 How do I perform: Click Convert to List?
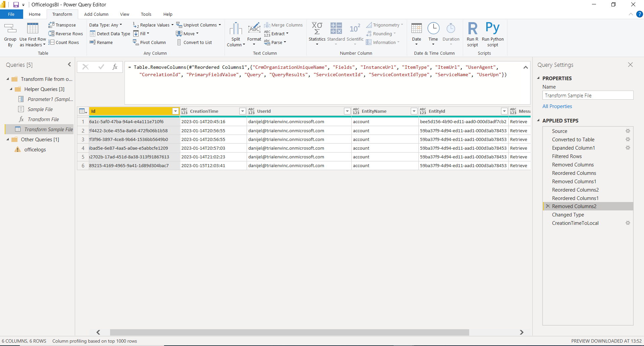194,42
